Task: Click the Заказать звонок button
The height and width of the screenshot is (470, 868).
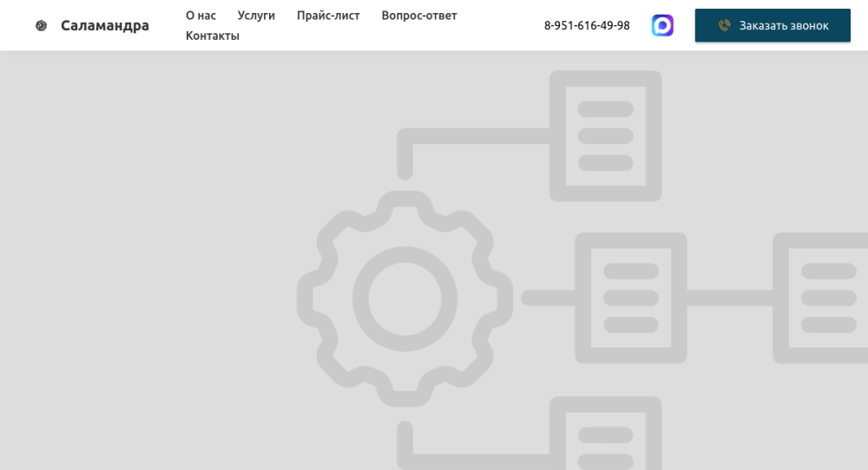Action: tap(773, 25)
